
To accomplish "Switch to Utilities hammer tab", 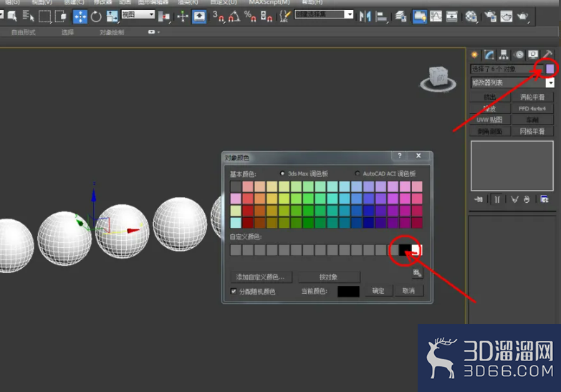I will (x=547, y=54).
